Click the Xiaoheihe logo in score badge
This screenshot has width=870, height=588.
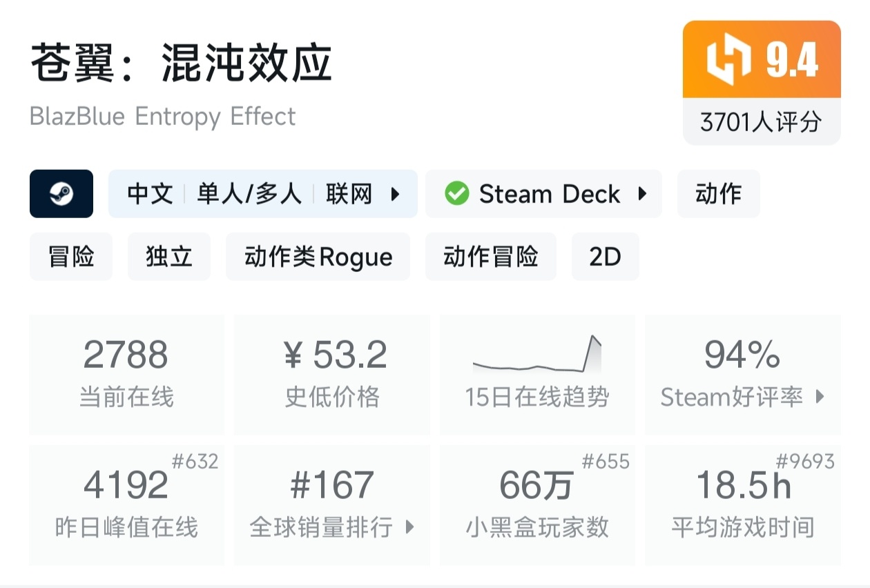pos(728,61)
